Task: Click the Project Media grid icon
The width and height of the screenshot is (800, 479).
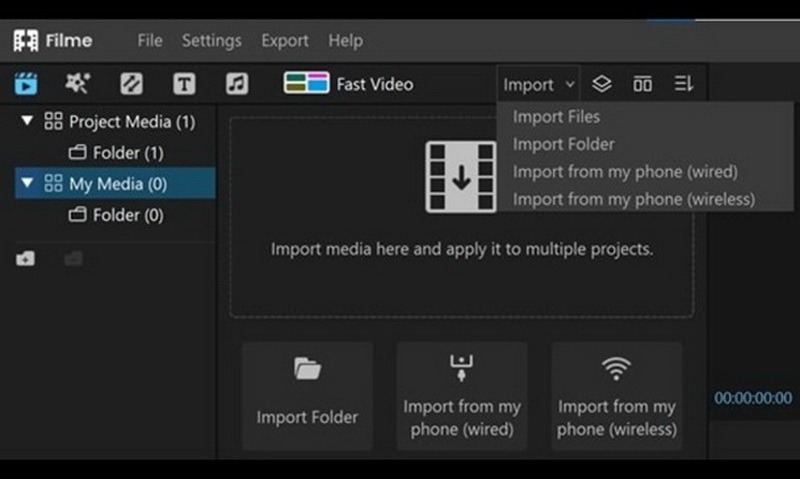Action: pyautogui.click(x=53, y=121)
